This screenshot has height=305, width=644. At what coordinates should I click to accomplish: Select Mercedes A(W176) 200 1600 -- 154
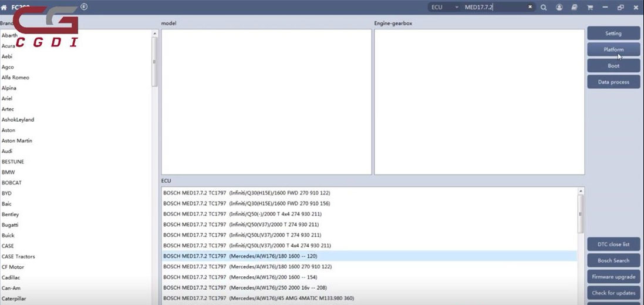tap(369, 277)
